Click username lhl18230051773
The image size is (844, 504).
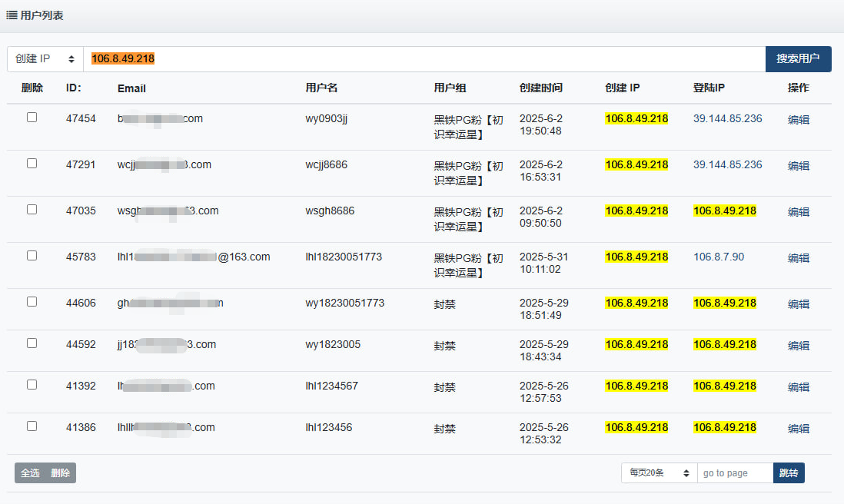[344, 257]
